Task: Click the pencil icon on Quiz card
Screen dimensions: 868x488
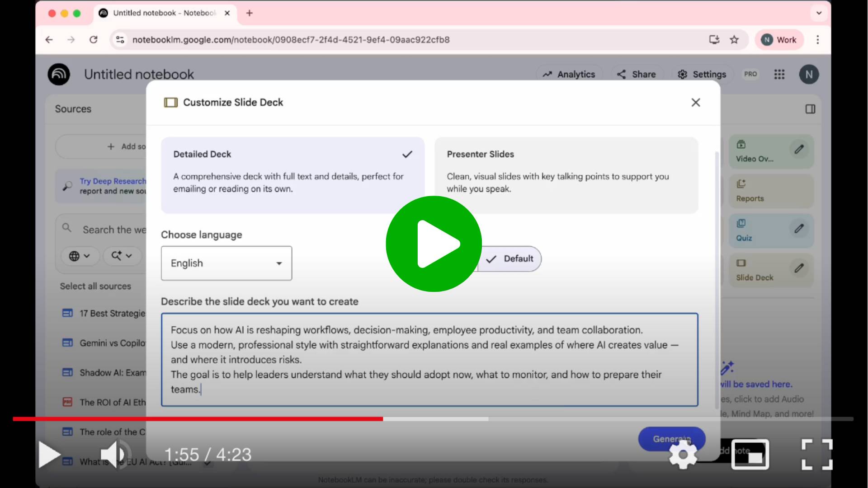Action: click(799, 229)
